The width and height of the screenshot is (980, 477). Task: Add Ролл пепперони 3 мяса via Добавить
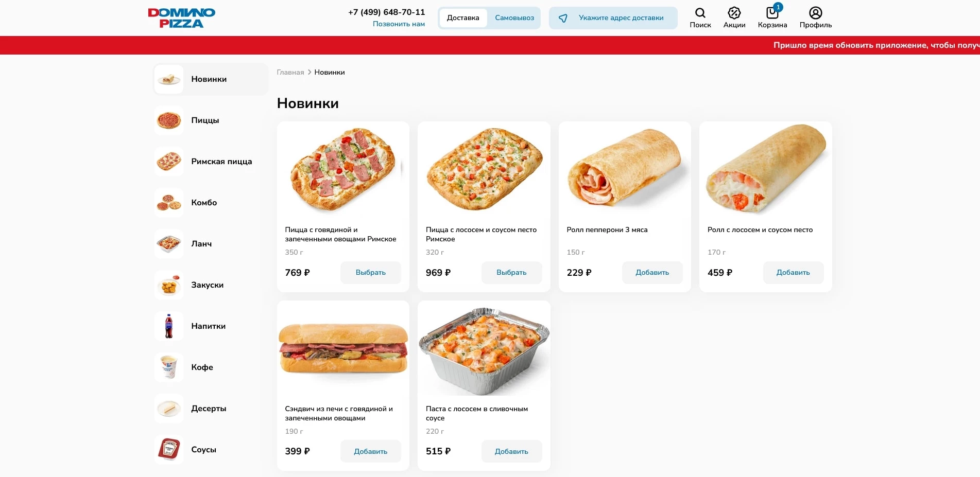pyautogui.click(x=652, y=273)
